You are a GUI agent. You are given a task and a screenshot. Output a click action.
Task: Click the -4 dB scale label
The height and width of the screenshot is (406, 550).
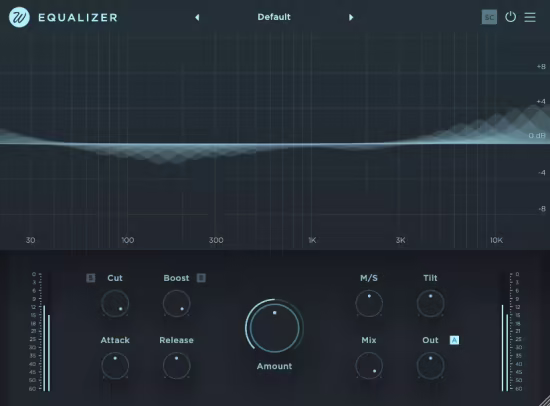tap(542, 172)
